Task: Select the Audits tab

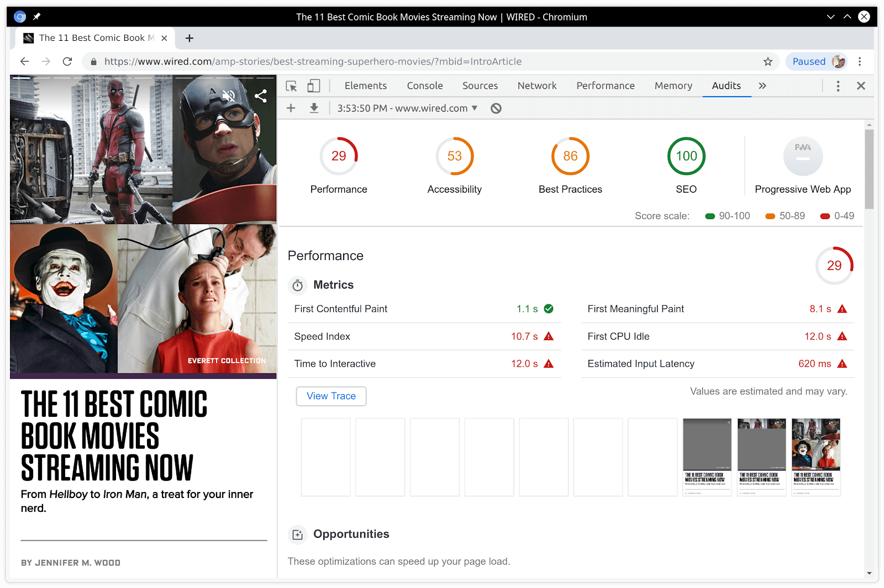Action: (727, 86)
